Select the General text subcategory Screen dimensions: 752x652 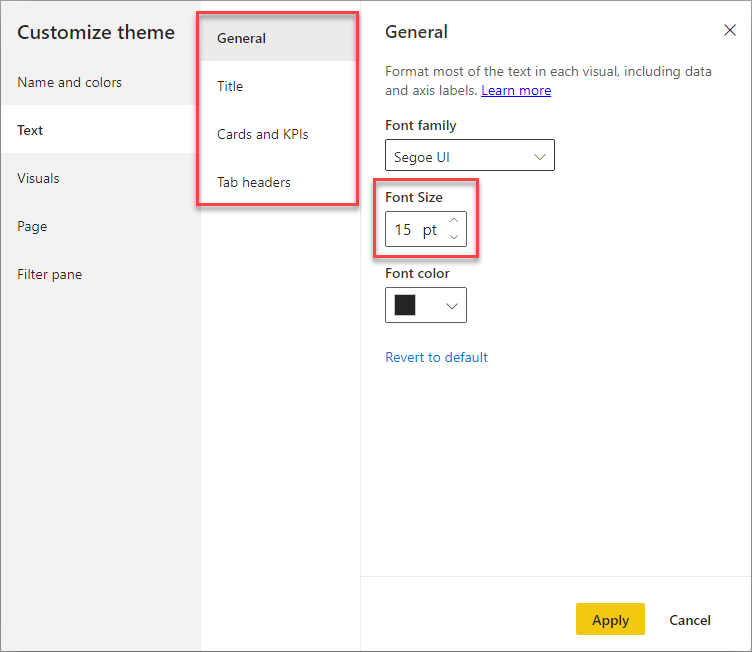278,38
